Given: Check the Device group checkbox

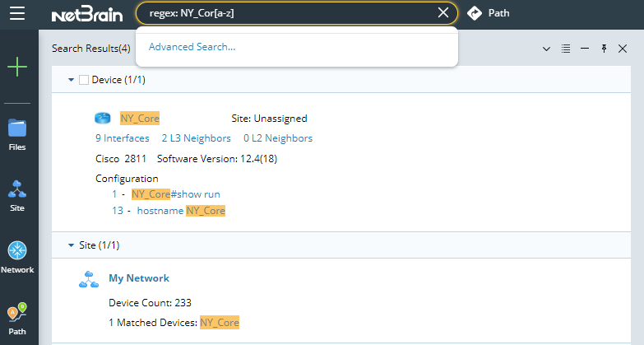Looking at the screenshot, I should pos(84,80).
